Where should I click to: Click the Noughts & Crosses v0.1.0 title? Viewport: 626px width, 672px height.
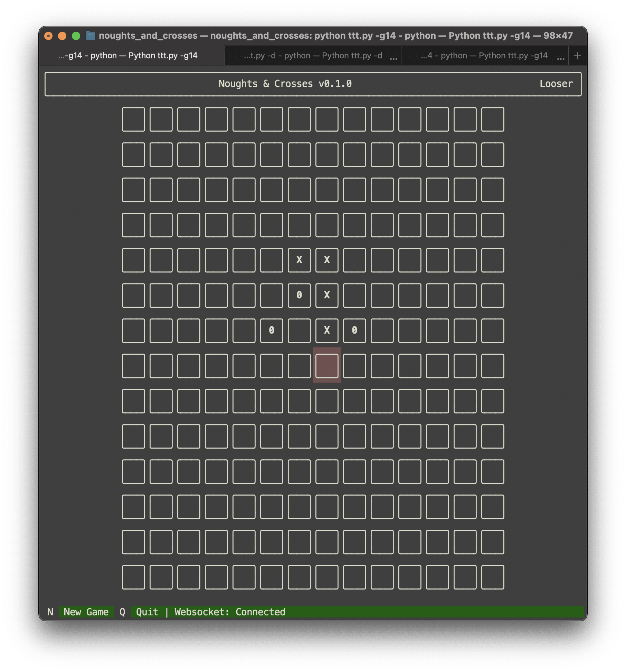pyautogui.click(x=285, y=83)
